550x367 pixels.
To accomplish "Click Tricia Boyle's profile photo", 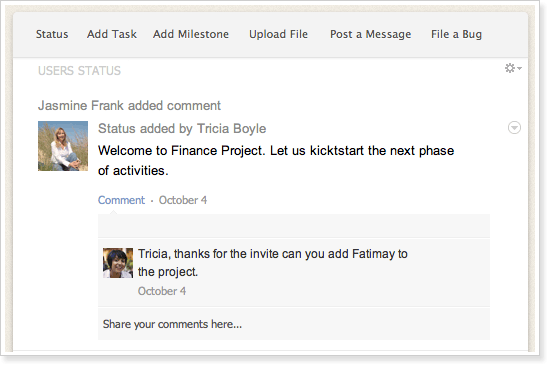I will click(63, 146).
